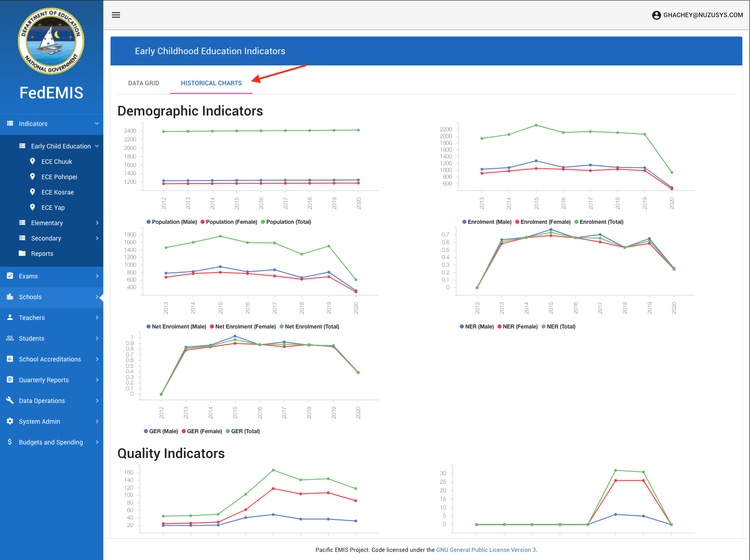This screenshot has height=560, width=750.
Task: Toggle GER (Total) legend series
Action: [243, 431]
